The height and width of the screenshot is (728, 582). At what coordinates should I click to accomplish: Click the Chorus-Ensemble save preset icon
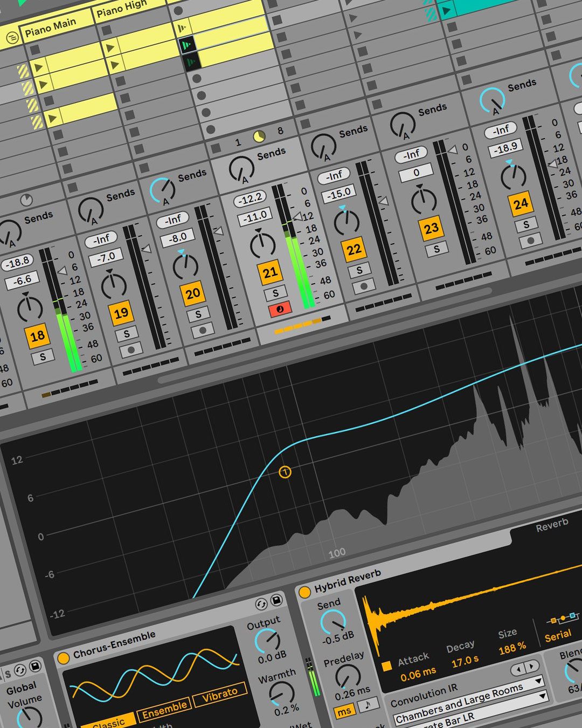277,600
